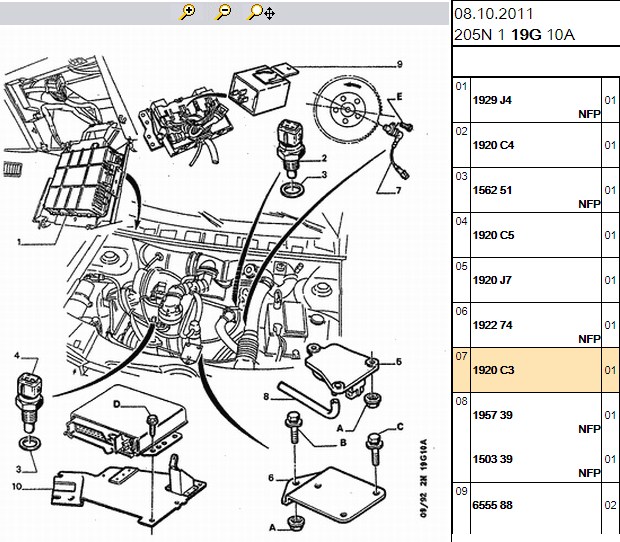This screenshot has width=620, height=542.
Task: Click callout number 8 by hose
Action: tap(266, 397)
